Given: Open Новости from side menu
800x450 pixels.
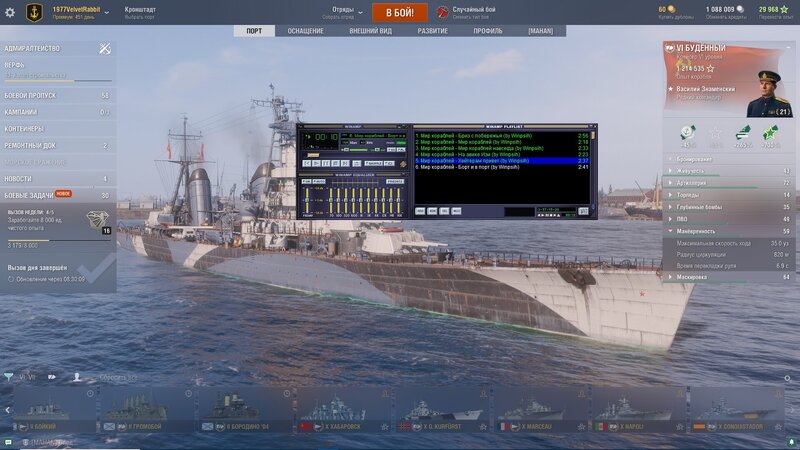Looking at the screenshot, I should point(57,179).
